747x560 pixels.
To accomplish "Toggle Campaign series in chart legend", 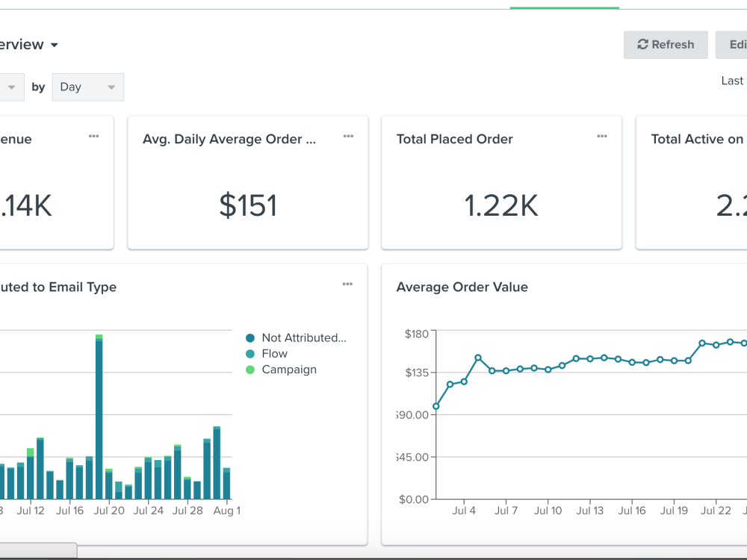I will point(281,370).
